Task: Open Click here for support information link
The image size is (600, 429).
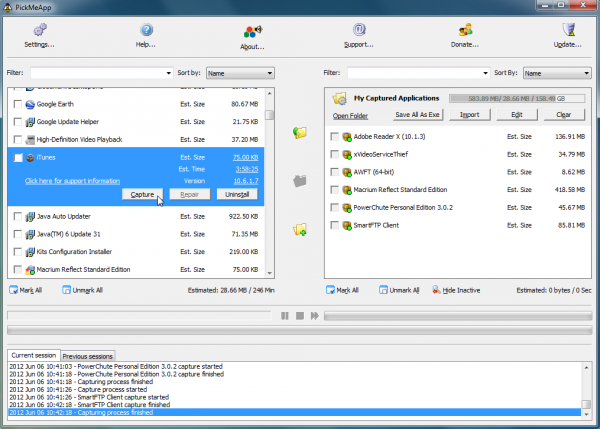Action: click(x=72, y=181)
